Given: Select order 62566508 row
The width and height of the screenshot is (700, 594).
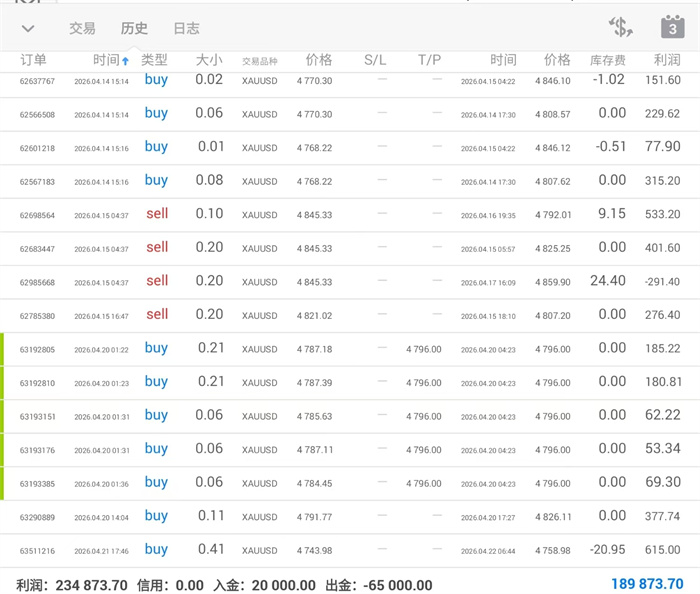Looking at the screenshot, I should tap(350, 114).
